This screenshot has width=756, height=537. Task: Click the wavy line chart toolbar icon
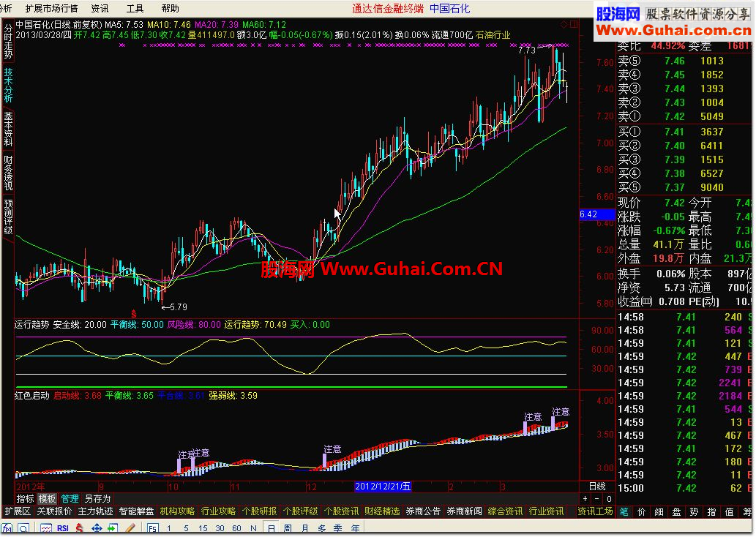pos(46,528)
